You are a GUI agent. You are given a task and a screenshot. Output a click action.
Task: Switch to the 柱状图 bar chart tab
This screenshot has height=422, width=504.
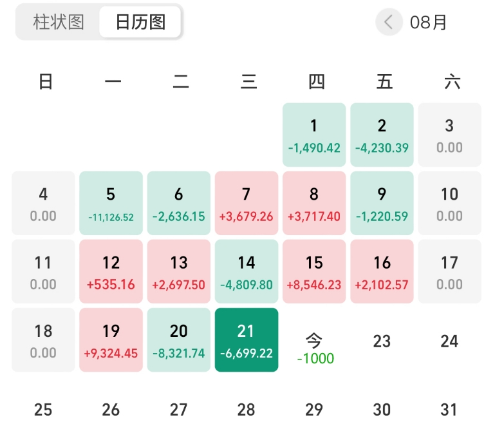pos(59,22)
